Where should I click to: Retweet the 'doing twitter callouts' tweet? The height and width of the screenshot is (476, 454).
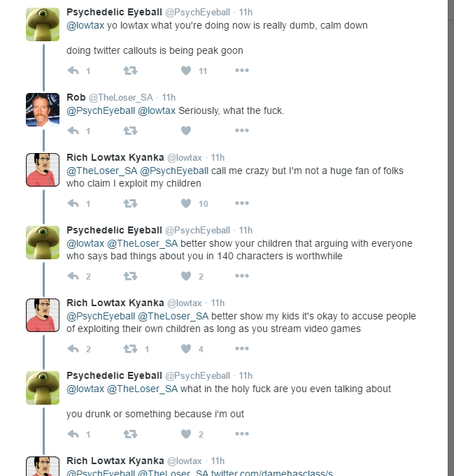point(130,71)
